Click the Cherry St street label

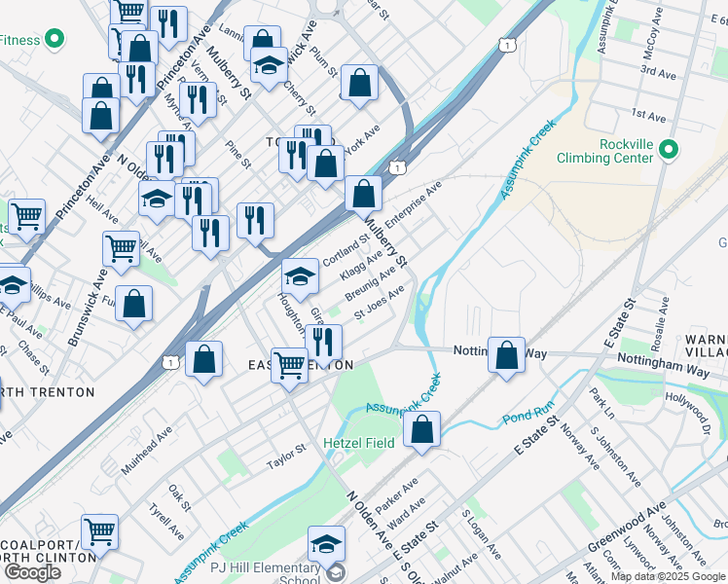(x=300, y=98)
